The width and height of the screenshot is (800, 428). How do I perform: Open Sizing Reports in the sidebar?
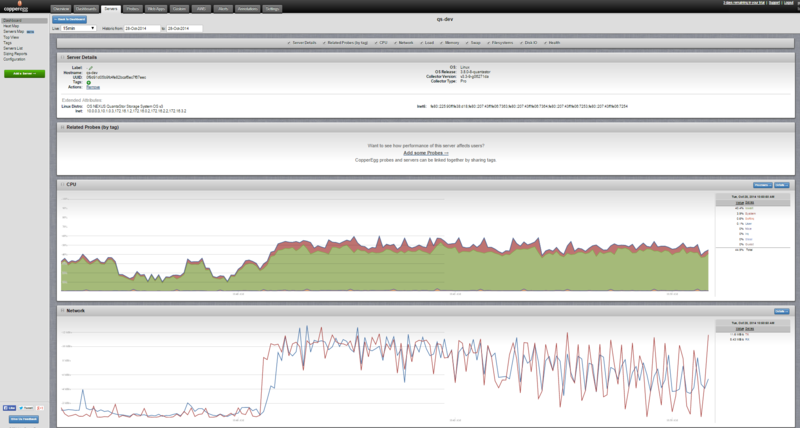15,54
